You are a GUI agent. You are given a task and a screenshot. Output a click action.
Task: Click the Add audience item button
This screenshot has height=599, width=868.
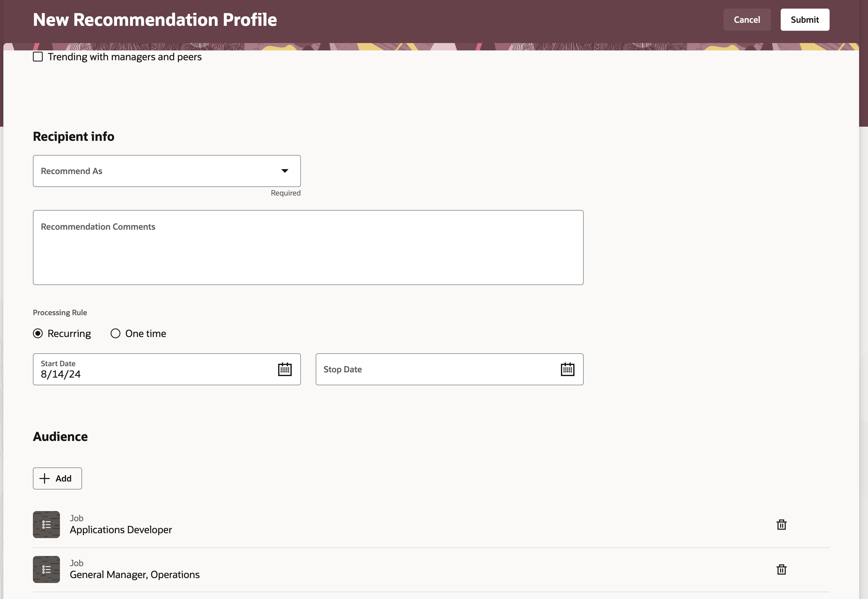[57, 478]
